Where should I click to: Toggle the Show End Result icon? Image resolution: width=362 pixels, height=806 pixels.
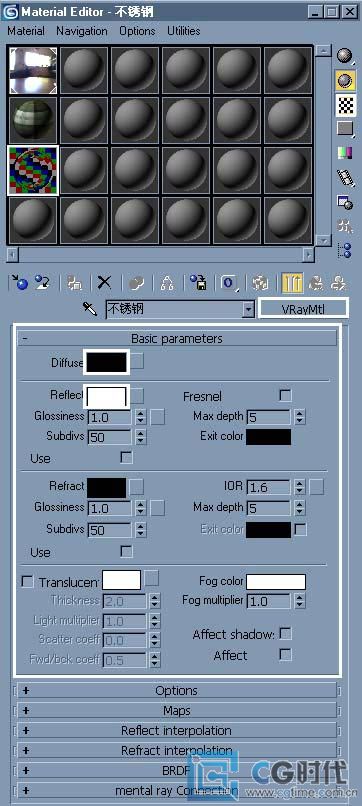click(292, 283)
